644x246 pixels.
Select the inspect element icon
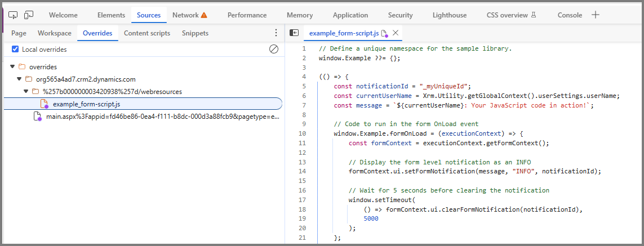pyautogui.click(x=13, y=15)
